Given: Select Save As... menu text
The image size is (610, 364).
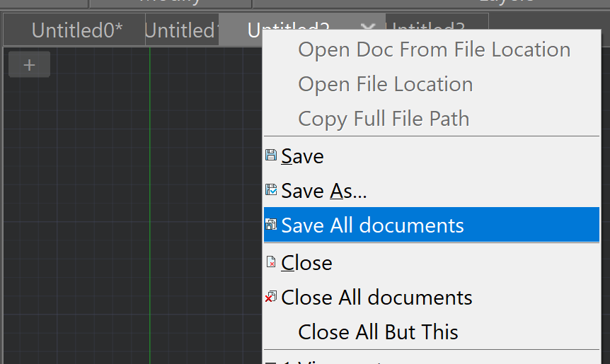Looking at the screenshot, I should pos(323,191).
